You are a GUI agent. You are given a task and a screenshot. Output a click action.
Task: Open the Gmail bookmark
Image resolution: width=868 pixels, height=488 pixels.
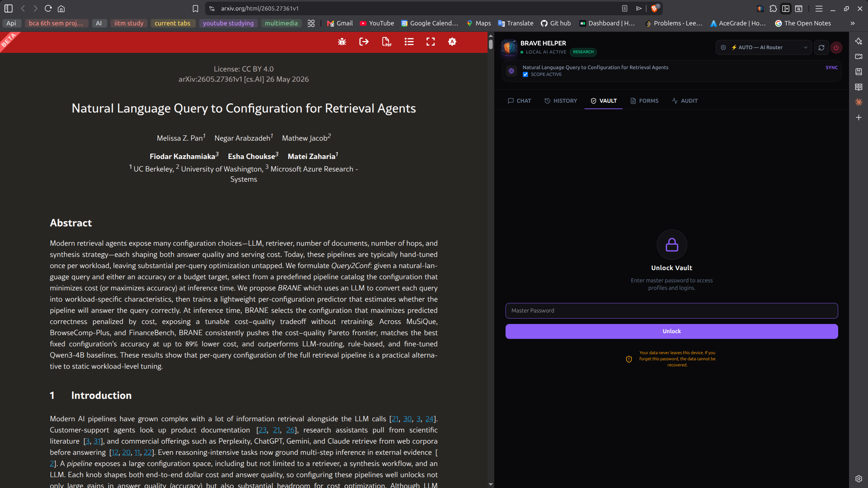(x=340, y=23)
